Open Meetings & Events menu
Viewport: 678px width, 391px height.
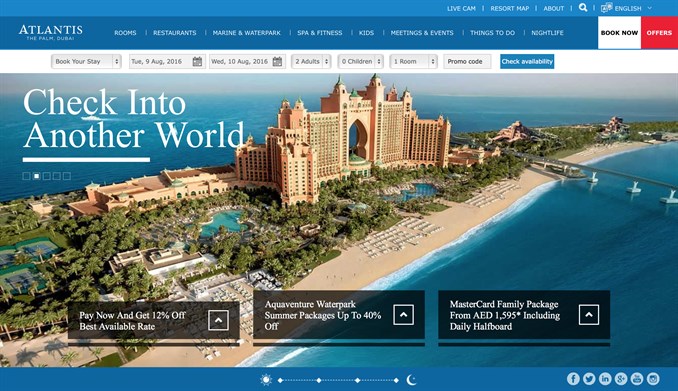422,33
